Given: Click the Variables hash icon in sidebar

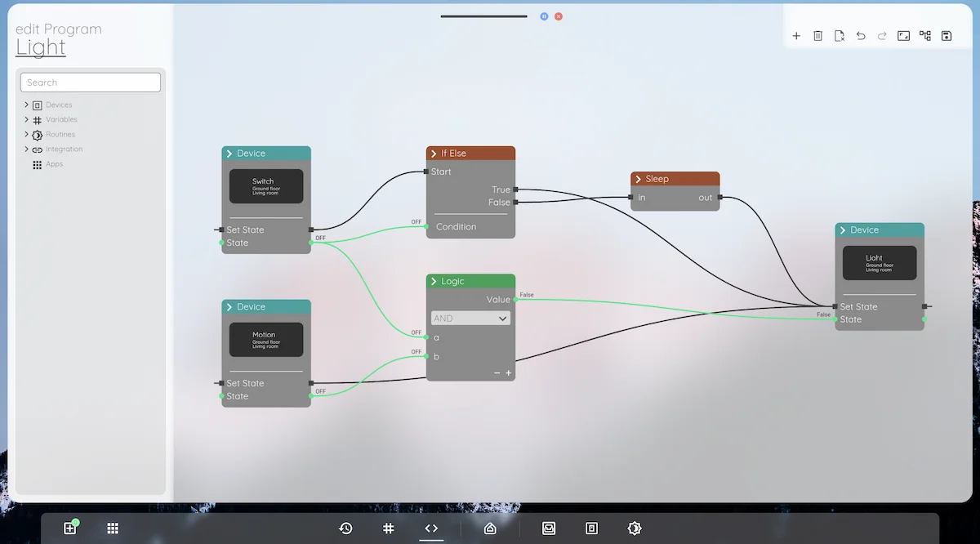Looking at the screenshot, I should pos(37,120).
